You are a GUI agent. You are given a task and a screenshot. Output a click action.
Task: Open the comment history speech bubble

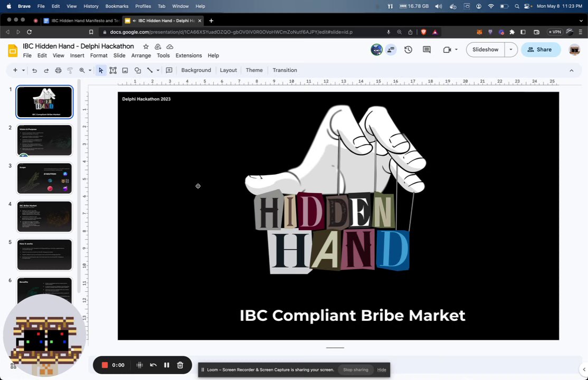pos(427,50)
